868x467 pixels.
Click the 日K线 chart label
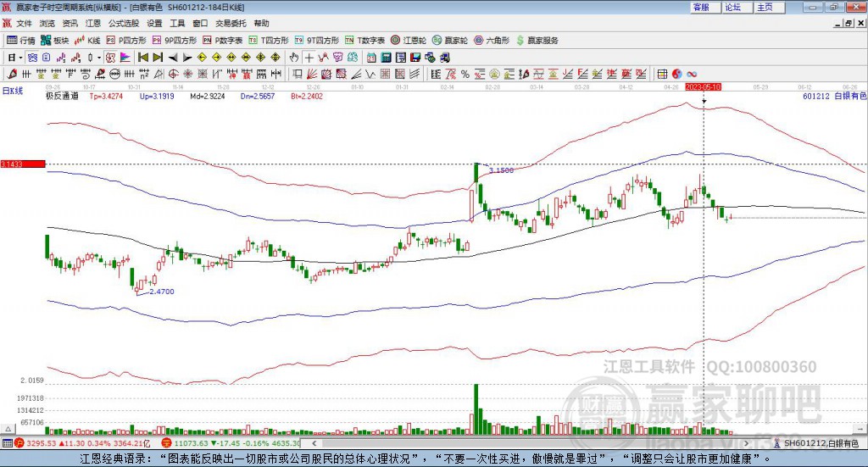pyautogui.click(x=13, y=91)
